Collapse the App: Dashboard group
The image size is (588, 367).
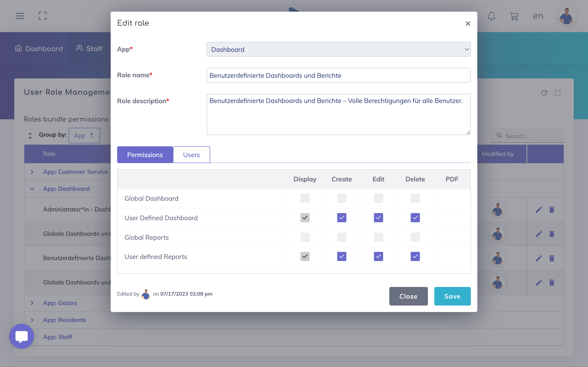click(32, 189)
